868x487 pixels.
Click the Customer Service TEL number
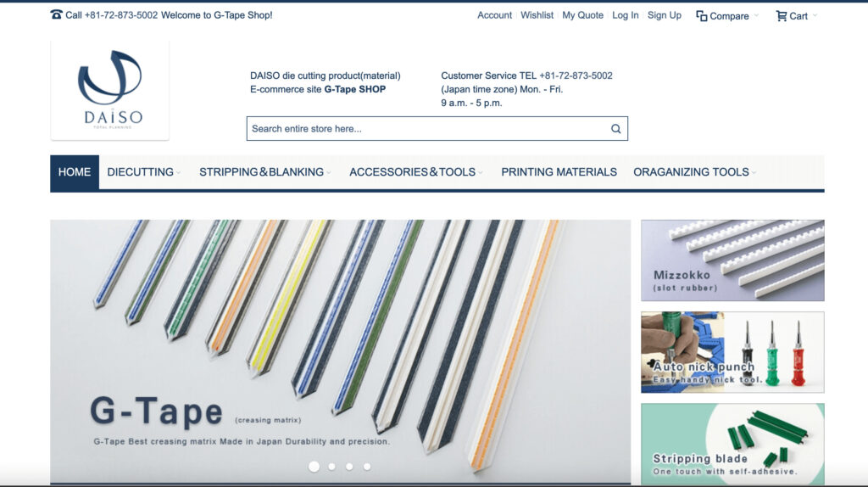tap(576, 76)
